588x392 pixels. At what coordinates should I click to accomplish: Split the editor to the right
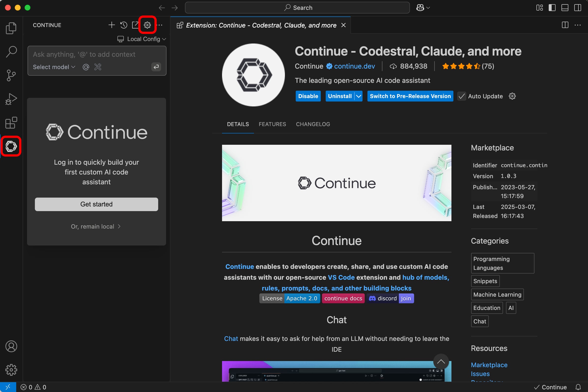pos(565,25)
